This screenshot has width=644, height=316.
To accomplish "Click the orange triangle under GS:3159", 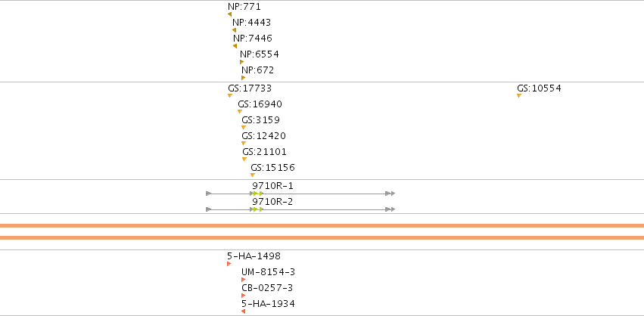I will click(244, 128).
